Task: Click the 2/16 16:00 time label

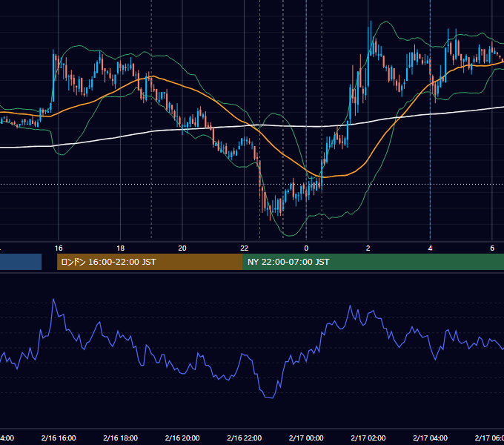Action: [59, 438]
